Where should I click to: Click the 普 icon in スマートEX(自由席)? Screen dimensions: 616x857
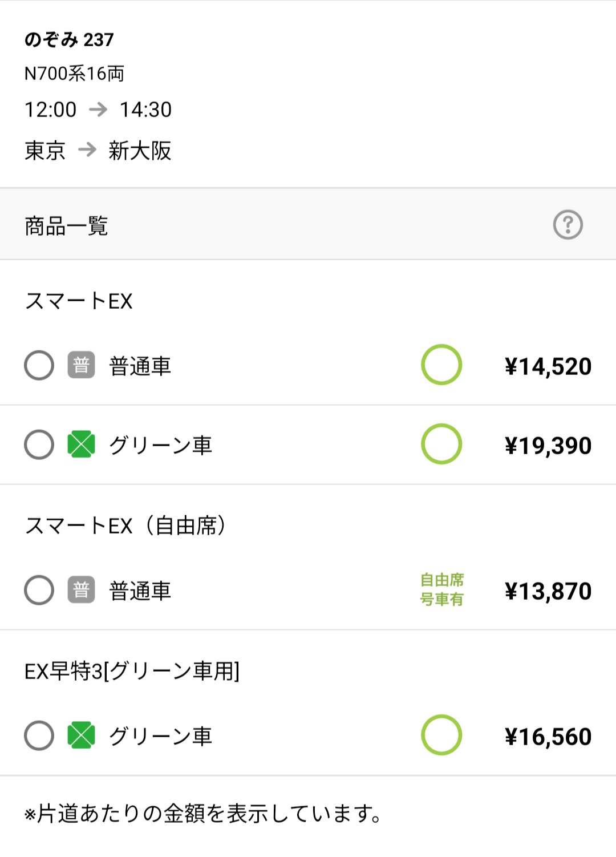point(81,590)
